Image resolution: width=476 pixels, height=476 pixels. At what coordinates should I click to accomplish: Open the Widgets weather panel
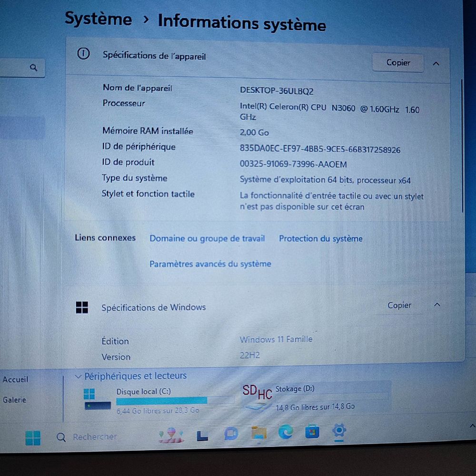click(170, 435)
